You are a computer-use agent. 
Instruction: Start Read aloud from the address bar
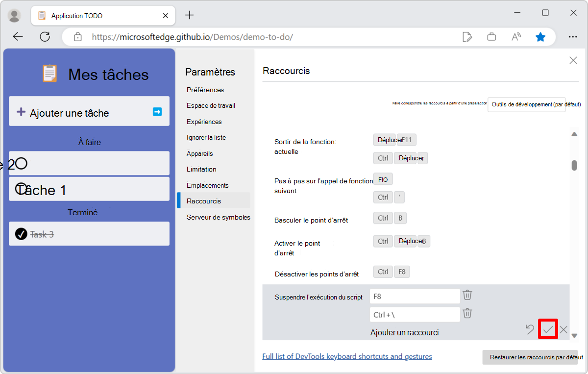tap(516, 36)
